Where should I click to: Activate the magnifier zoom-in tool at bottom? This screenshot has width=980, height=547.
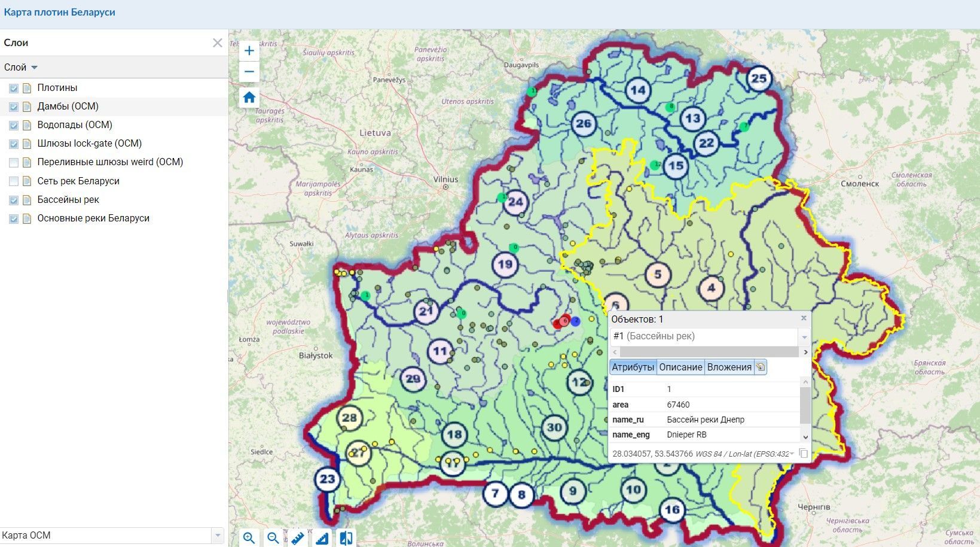[x=249, y=538]
